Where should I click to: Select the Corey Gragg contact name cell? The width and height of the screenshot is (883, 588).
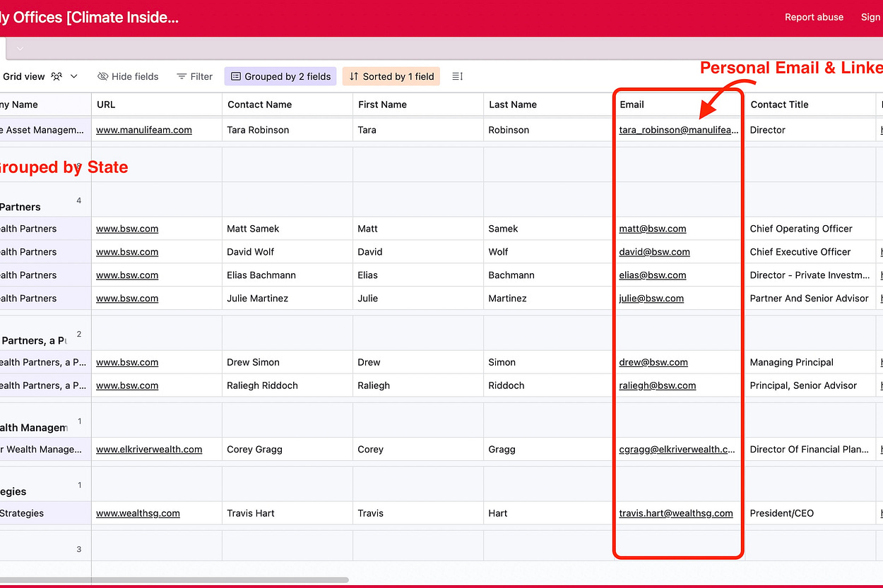(288, 449)
